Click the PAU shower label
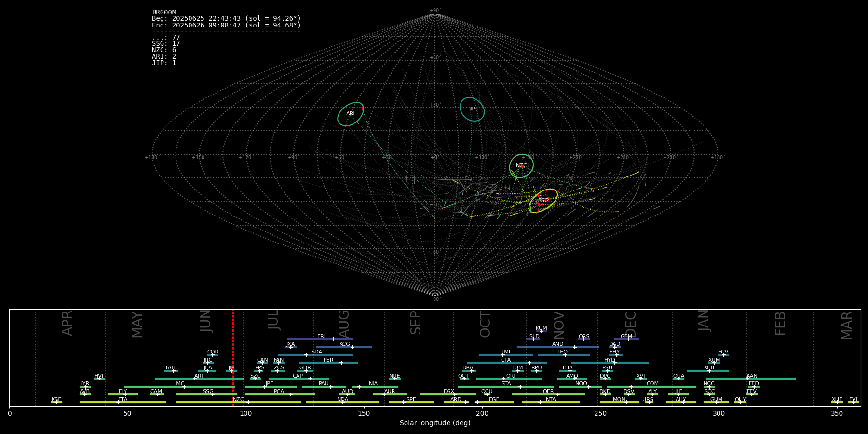The image size is (868, 434). point(324,384)
